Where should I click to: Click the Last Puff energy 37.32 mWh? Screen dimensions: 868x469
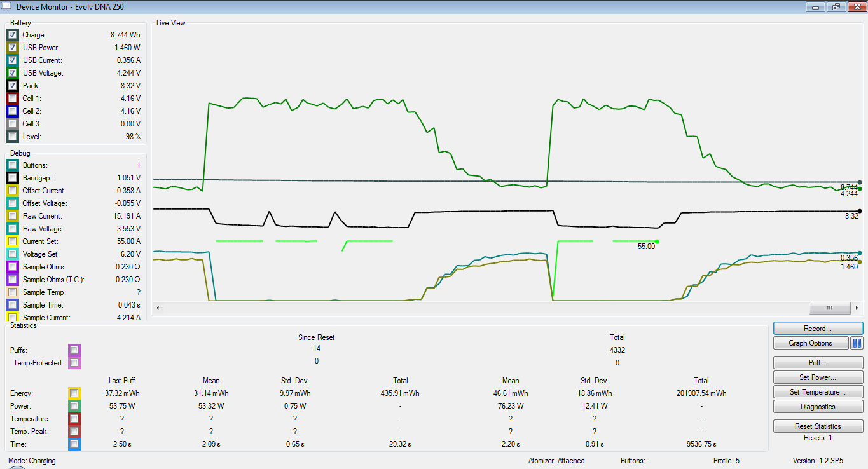point(121,393)
